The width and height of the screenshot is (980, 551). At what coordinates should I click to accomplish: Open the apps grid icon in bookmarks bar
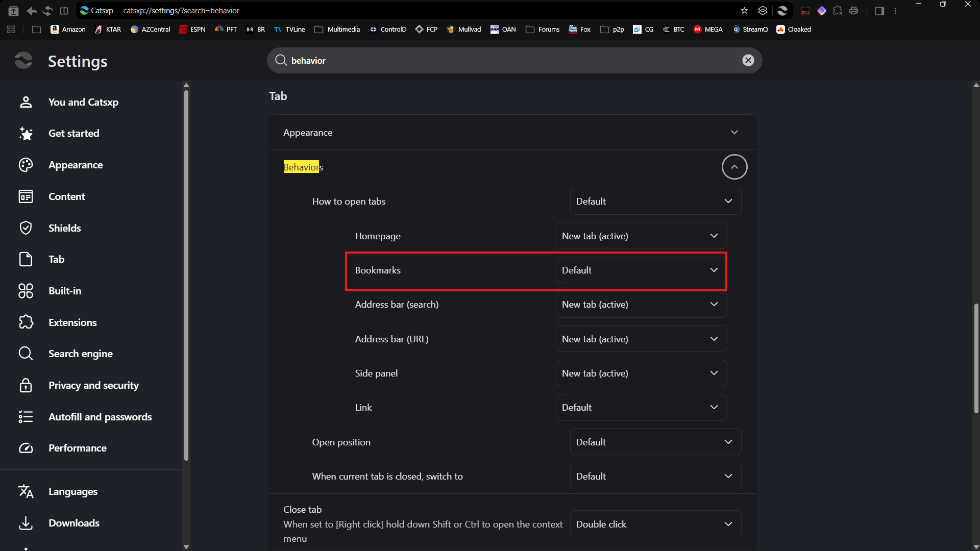11,30
